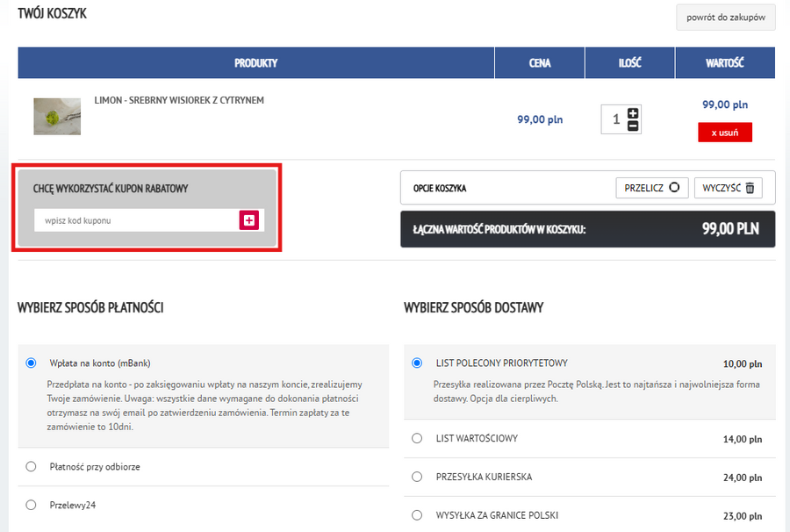The height and width of the screenshot is (532, 790).
Task: Open the lemon pendant product thumbnail
Action: [x=57, y=116]
